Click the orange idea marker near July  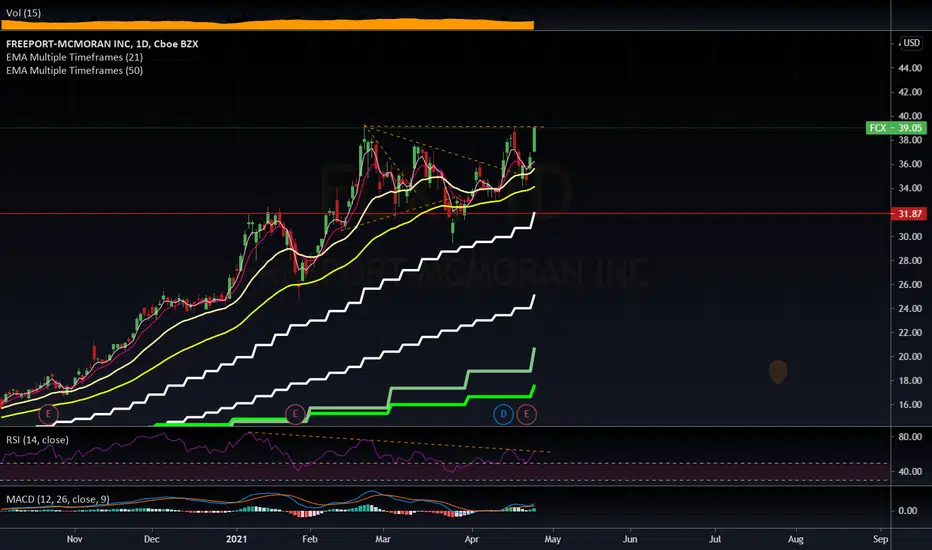[778, 372]
